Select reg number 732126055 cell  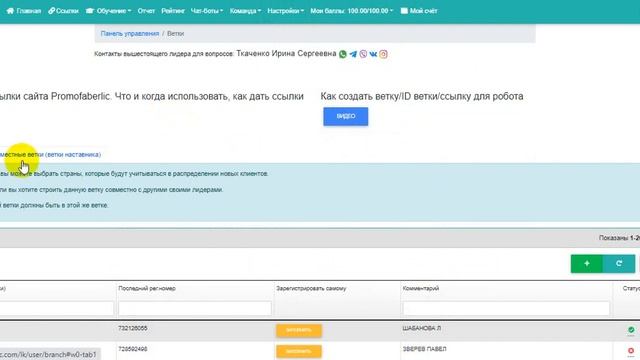coord(133,328)
